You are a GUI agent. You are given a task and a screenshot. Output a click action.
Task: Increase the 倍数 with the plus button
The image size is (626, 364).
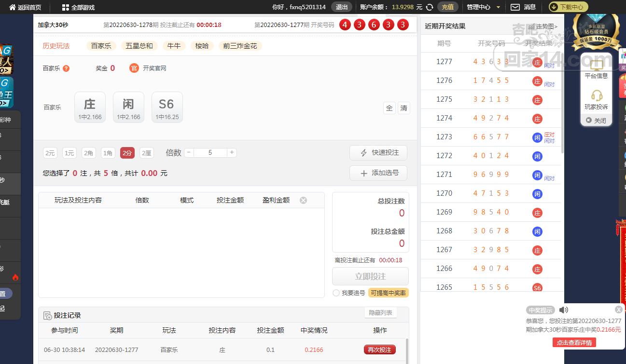[x=232, y=152]
